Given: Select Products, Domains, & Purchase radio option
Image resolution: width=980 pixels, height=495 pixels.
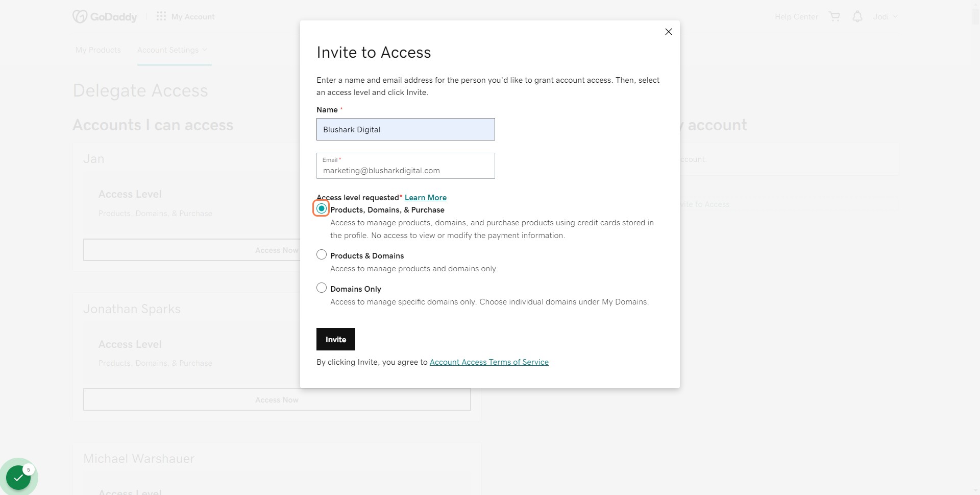Looking at the screenshot, I should [321, 208].
